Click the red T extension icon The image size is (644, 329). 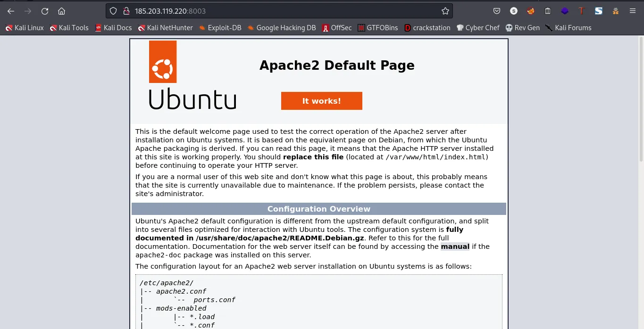[581, 11]
